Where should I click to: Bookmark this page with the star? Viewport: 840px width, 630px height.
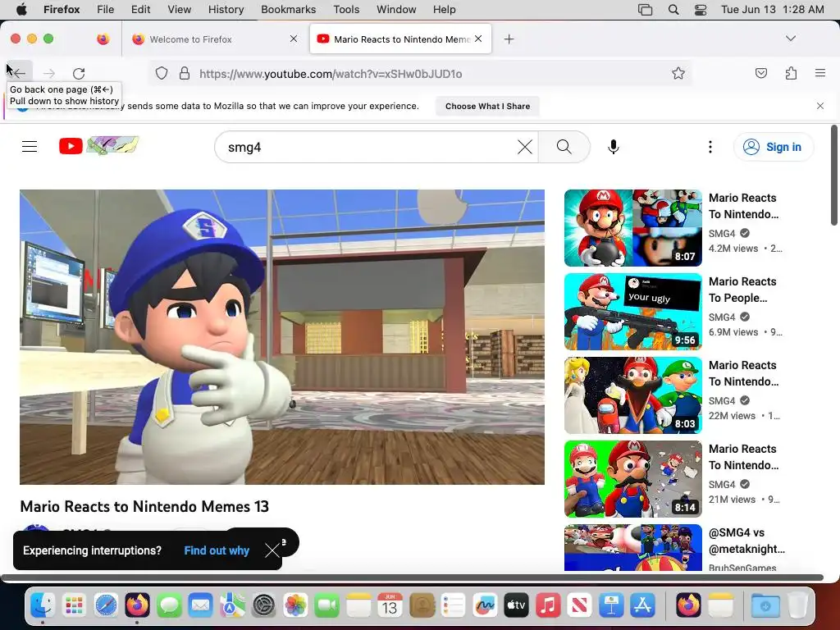point(678,73)
